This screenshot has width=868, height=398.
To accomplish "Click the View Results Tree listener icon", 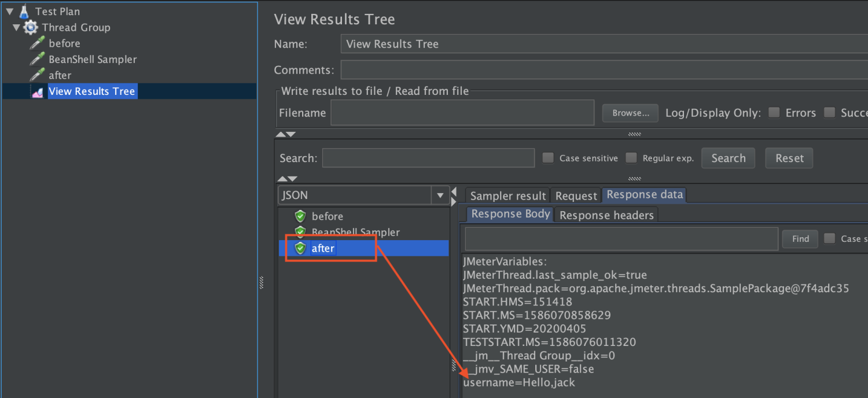I will click(38, 91).
